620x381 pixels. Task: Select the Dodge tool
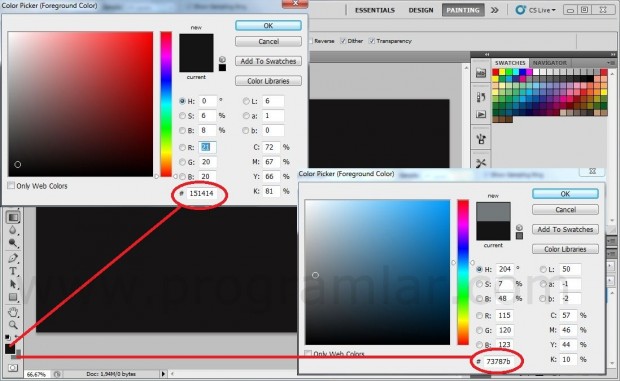tap(13, 243)
